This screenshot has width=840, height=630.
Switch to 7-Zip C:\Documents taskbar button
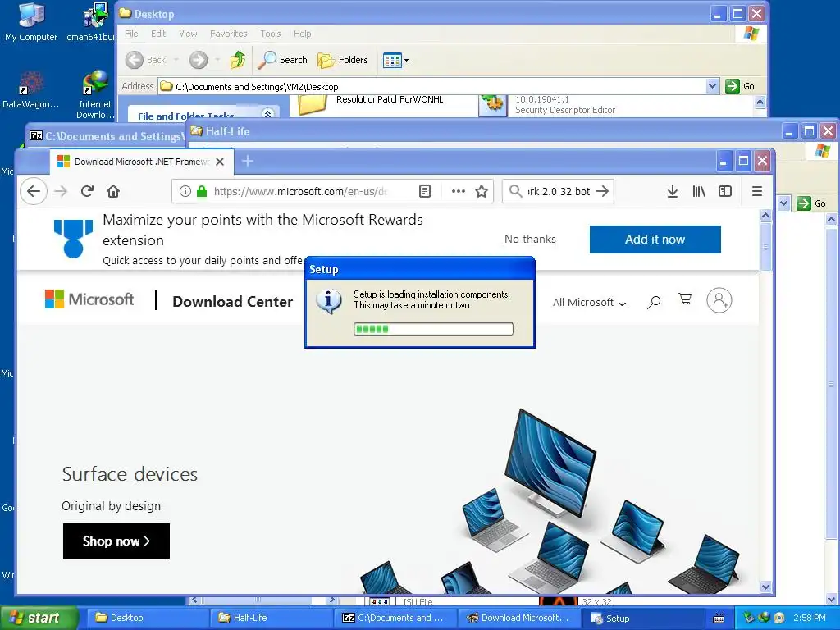tap(395, 618)
